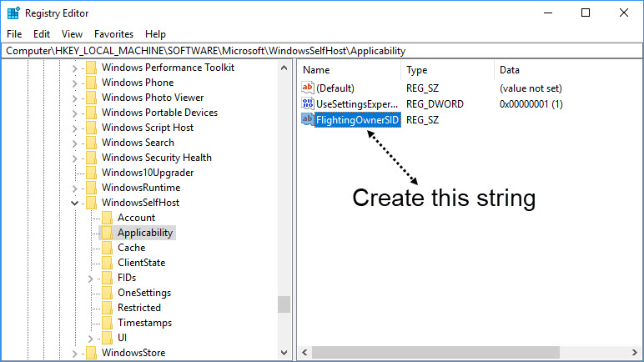Click the tree pane scroll down arrow
The width and height of the screenshot is (644, 362).
tap(284, 353)
